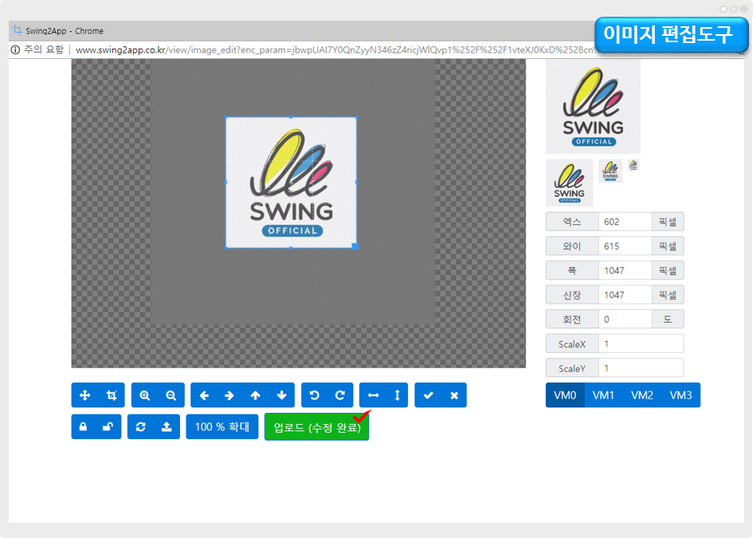Click the 회전 rotation value field
Viewport: 756px width, 538px height.
[x=625, y=320]
